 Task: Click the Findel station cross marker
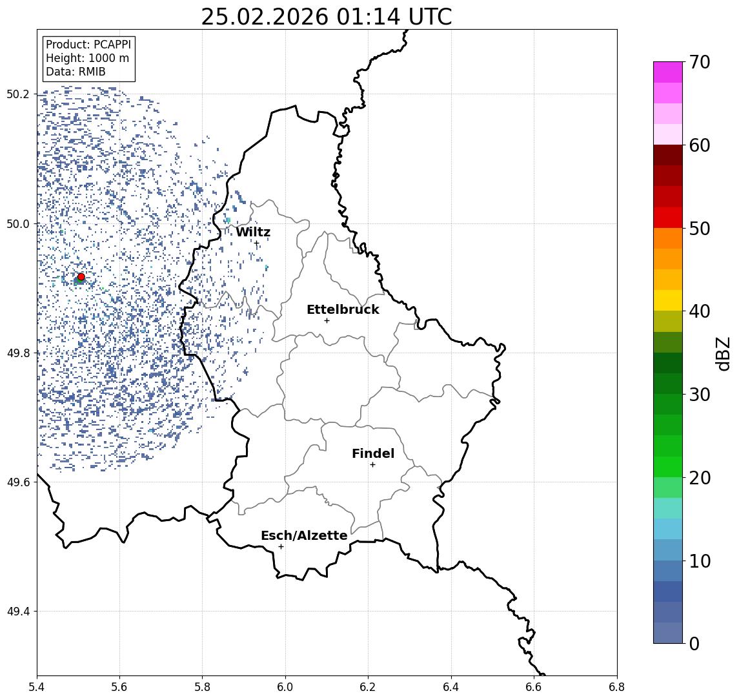tap(372, 465)
